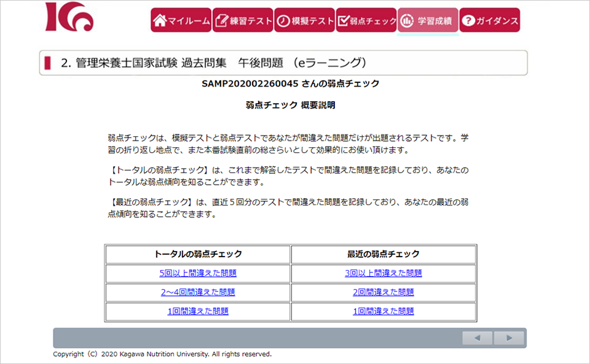Open the 2回間違えた問題 link

tap(383, 292)
